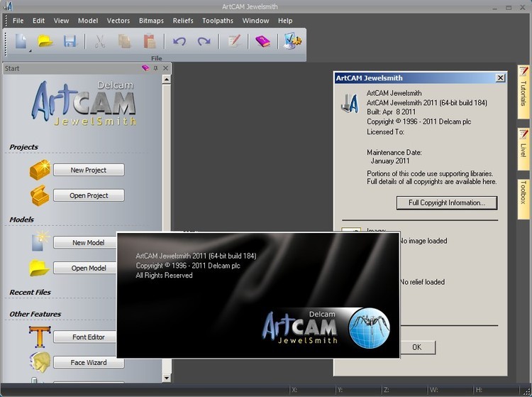Click the Start panel scrollbar up arrow
The height and width of the screenshot is (397, 532).
166,80
